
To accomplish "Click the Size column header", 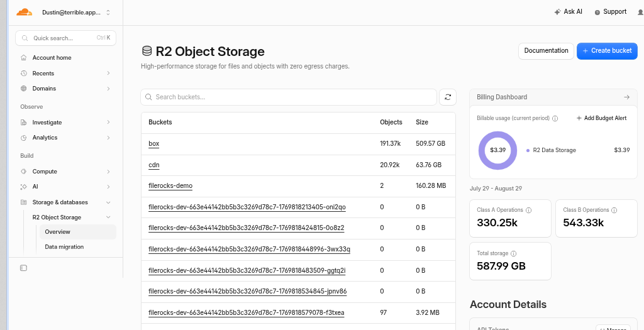I will pos(422,123).
